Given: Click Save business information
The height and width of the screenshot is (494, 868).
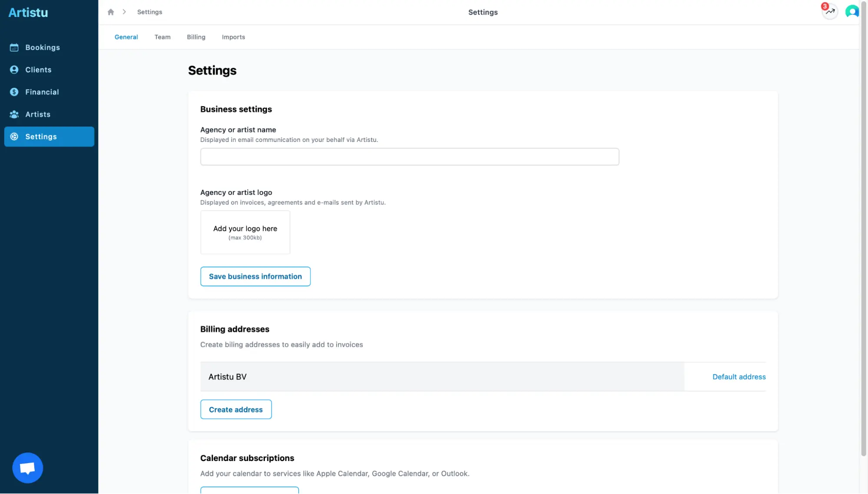Looking at the screenshot, I should tap(255, 277).
